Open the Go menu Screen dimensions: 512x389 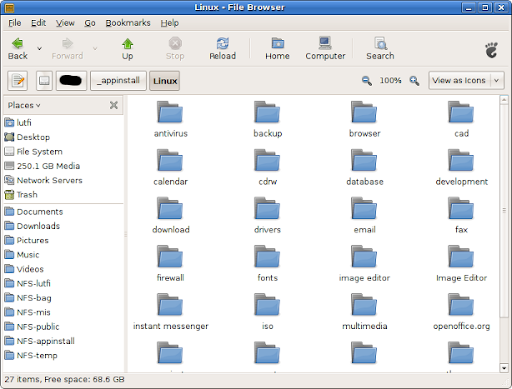90,23
